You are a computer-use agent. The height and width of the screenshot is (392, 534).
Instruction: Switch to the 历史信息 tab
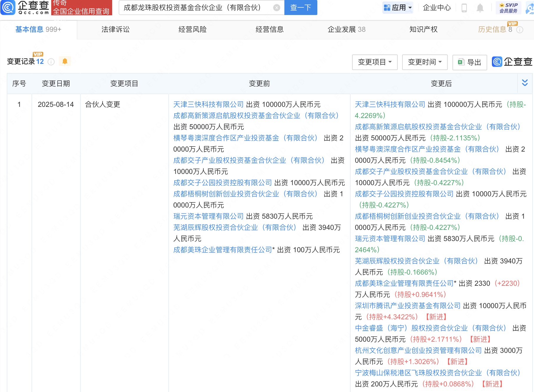495,29
